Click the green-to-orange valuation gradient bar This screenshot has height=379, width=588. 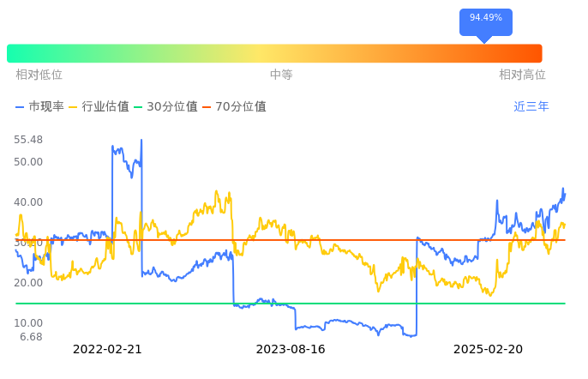[274, 53]
